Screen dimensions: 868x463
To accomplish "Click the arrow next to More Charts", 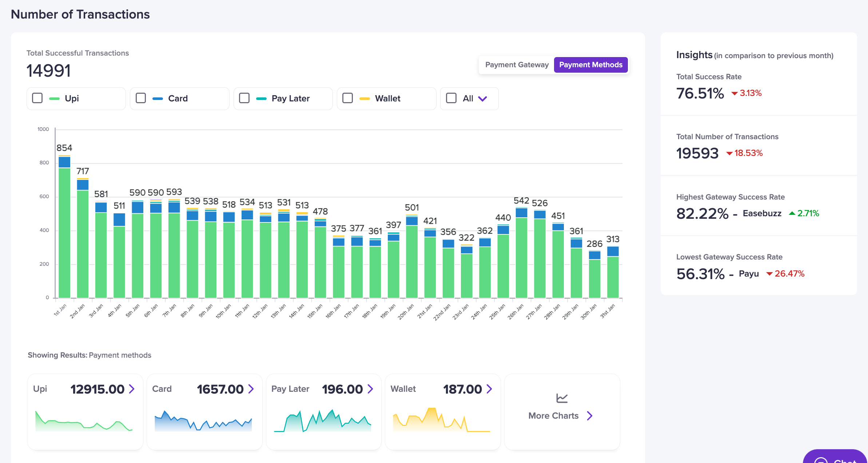I will pyautogui.click(x=590, y=416).
